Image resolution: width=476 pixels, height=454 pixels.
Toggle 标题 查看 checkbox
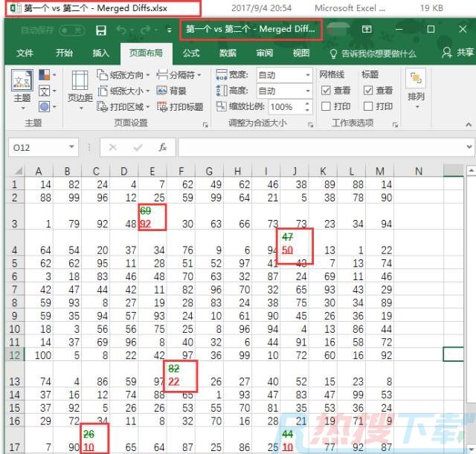(368, 91)
